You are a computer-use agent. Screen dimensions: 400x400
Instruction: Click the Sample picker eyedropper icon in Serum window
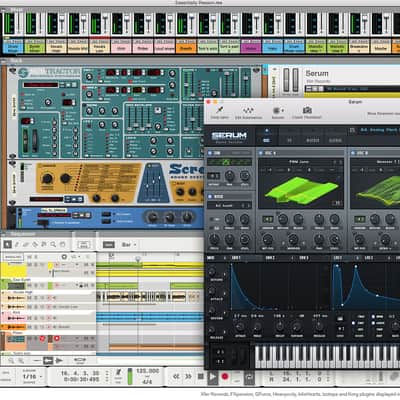(x=220, y=110)
